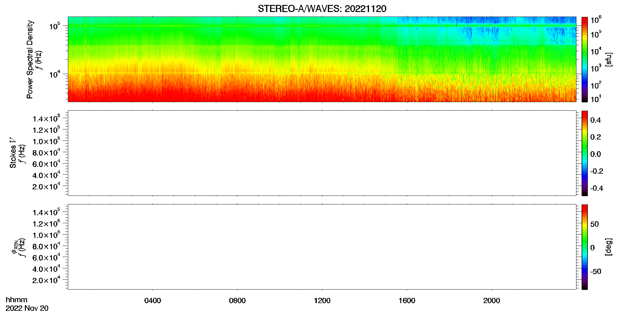Click the Power Spectral Density axis label
This screenshot has width=644, height=332.
(x=29, y=59)
